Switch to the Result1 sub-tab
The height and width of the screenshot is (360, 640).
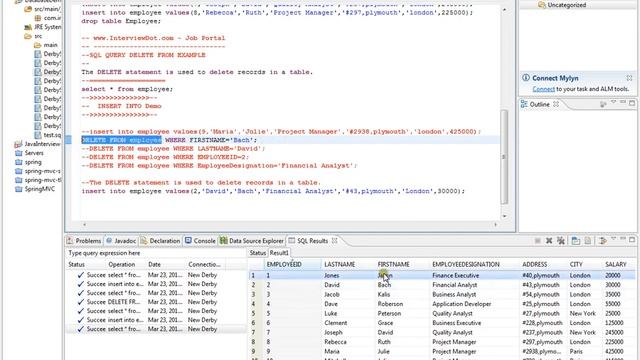[x=279, y=253]
